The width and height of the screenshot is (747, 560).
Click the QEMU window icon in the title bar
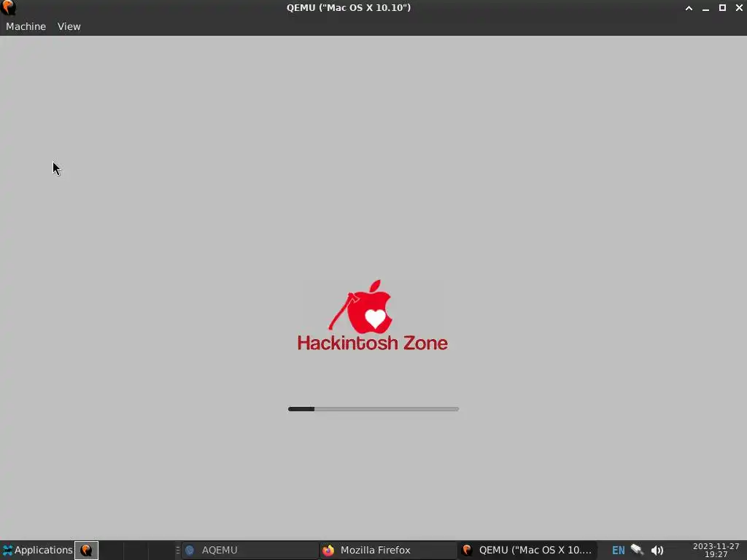point(9,7)
